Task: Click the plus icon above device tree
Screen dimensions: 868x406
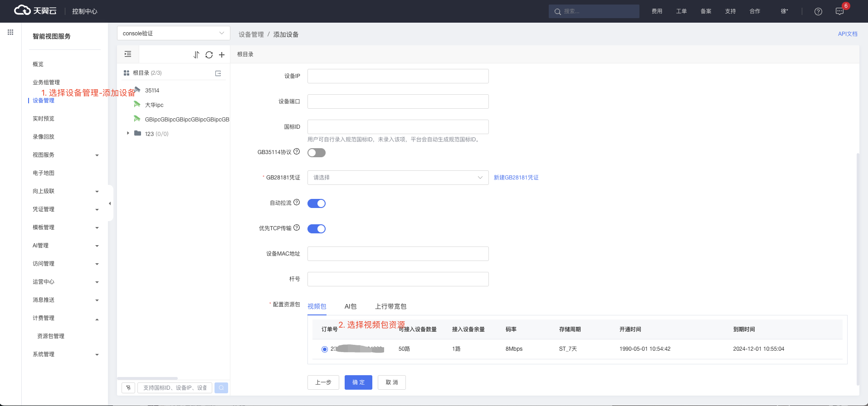Action: (x=222, y=55)
